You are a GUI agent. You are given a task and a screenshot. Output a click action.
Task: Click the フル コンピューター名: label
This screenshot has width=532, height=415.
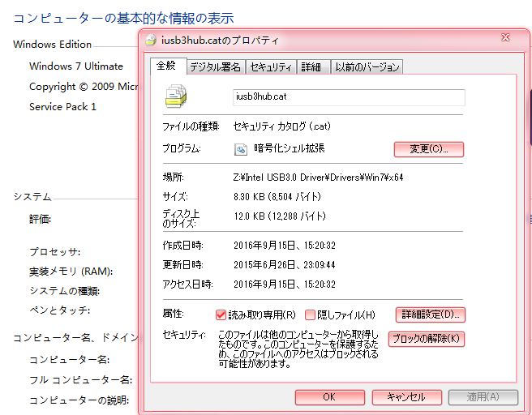[x=81, y=380]
